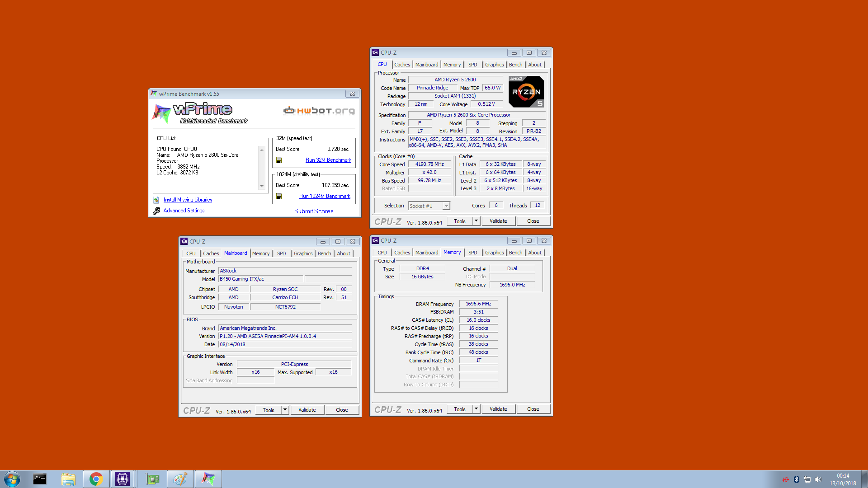Open Tools dropdown arrow in Mainboard window
The width and height of the screenshot is (868, 488).
click(285, 410)
